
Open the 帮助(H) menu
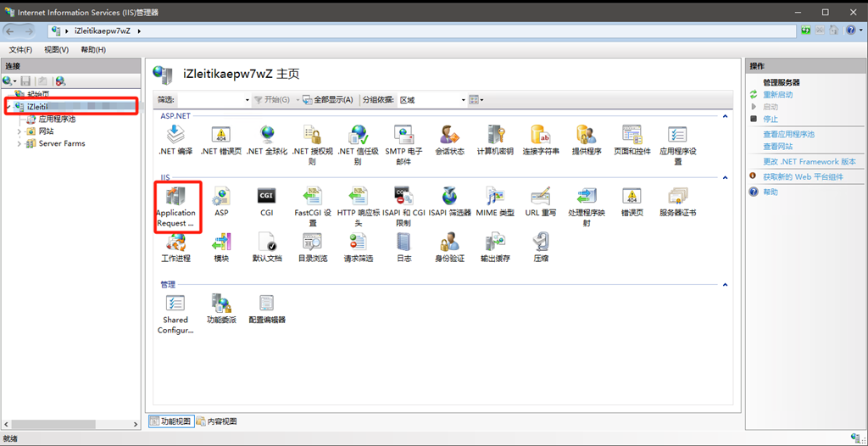[93, 50]
